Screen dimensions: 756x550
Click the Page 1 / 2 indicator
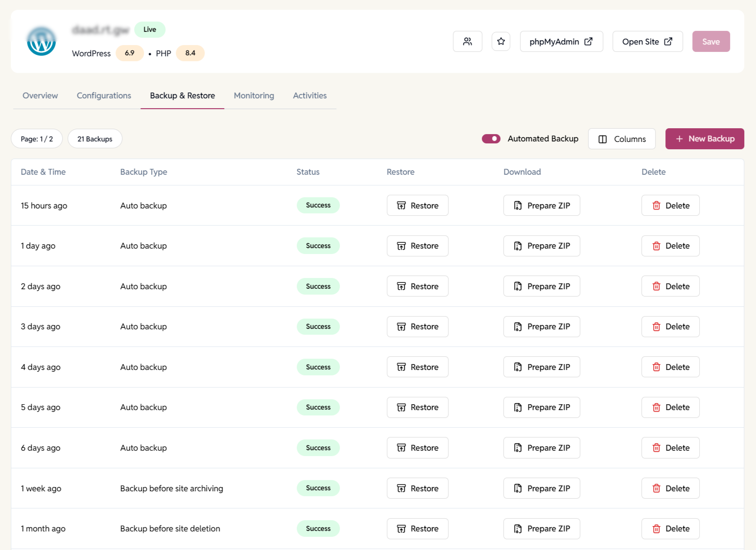pyautogui.click(x=37, y=139)
